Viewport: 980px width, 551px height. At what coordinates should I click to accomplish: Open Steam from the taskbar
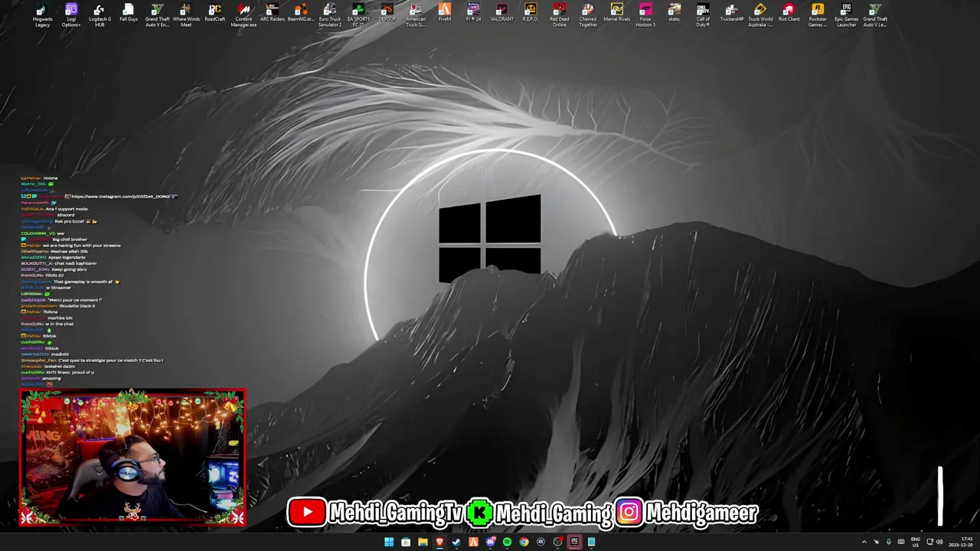pyautogui.click(x=456, y=542)
